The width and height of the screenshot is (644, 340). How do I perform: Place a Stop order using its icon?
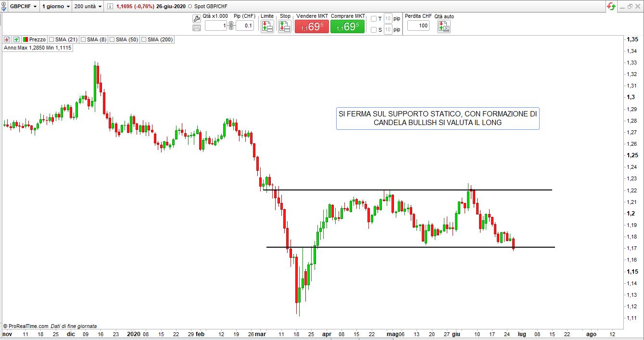(x=284, y=26)
